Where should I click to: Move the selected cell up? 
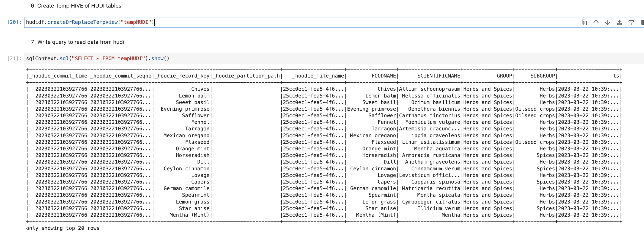596,22
